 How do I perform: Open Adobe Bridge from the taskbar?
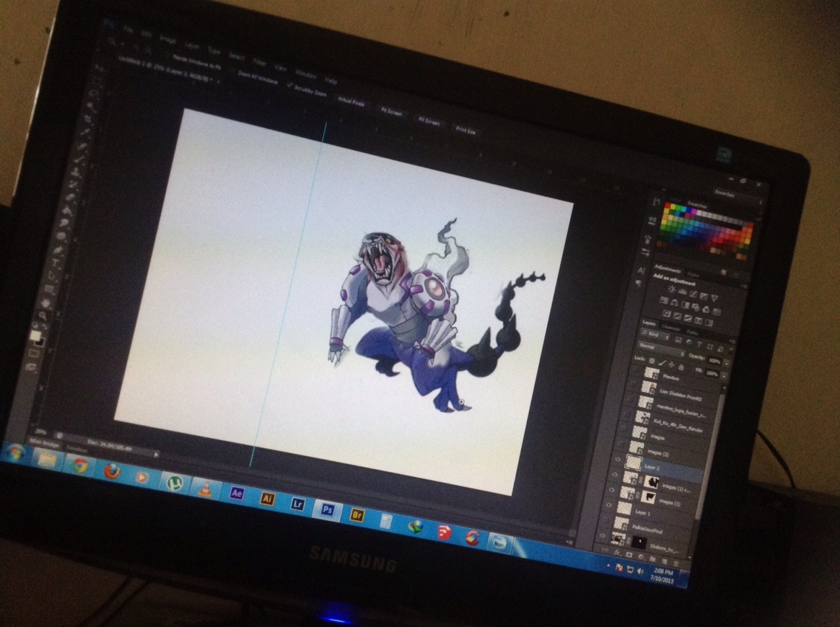[x=357, y=515]
